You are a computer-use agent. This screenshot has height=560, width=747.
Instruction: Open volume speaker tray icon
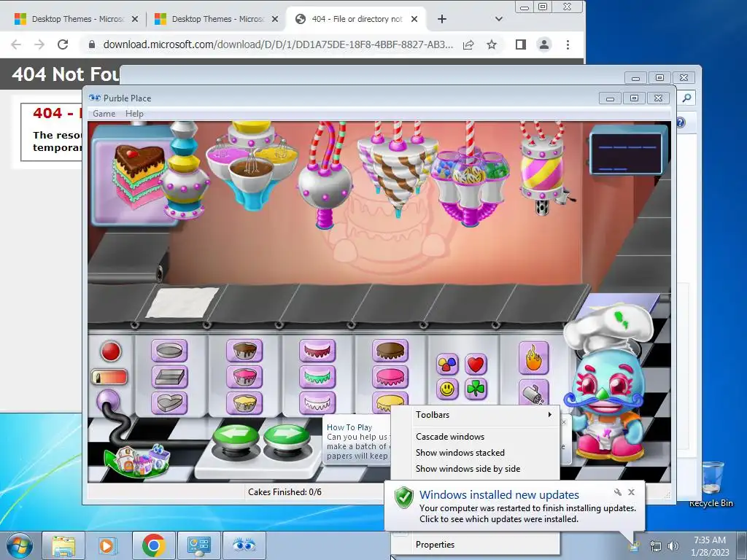click(x=673, y=546)
